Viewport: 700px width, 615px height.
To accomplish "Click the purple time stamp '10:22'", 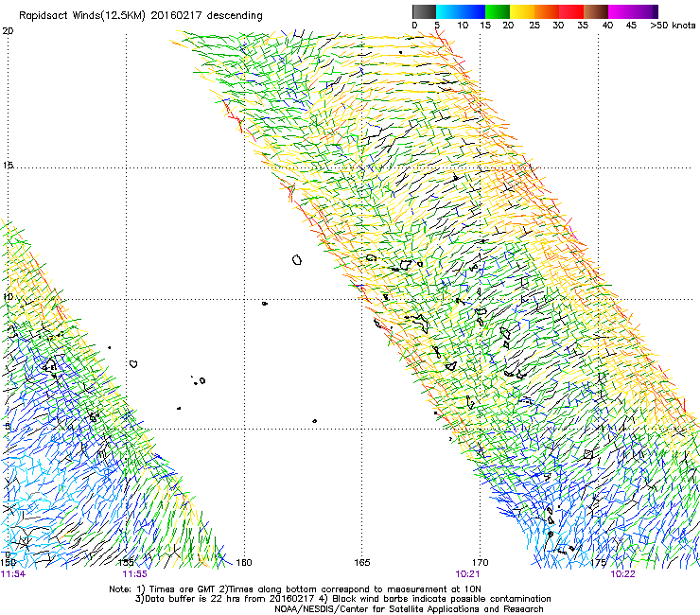I will point(622,574).
